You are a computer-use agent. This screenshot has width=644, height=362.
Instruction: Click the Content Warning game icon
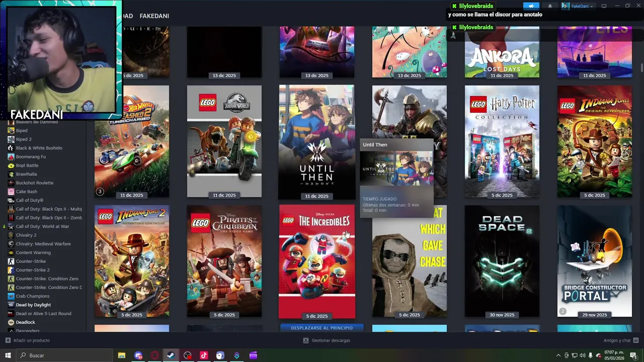click(11, 252)
